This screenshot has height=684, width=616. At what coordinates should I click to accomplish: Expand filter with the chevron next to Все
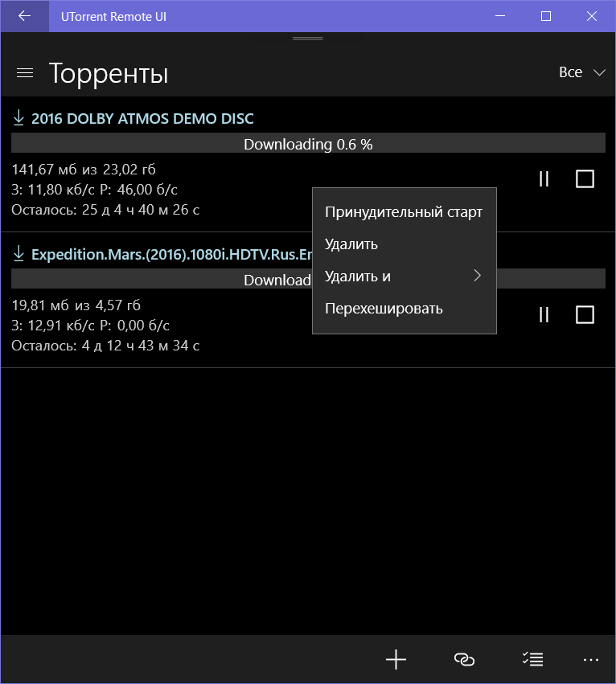pyautogui.click(x=599, y=72)
